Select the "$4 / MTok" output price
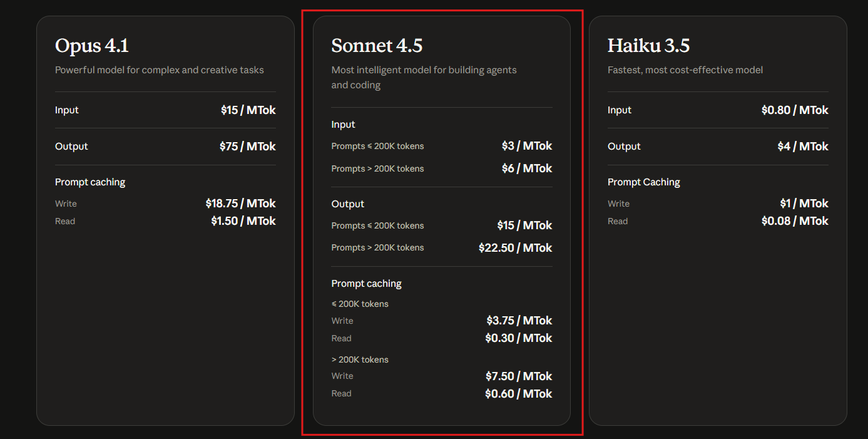Screen dimensions: 868x439 pos(803,147)
